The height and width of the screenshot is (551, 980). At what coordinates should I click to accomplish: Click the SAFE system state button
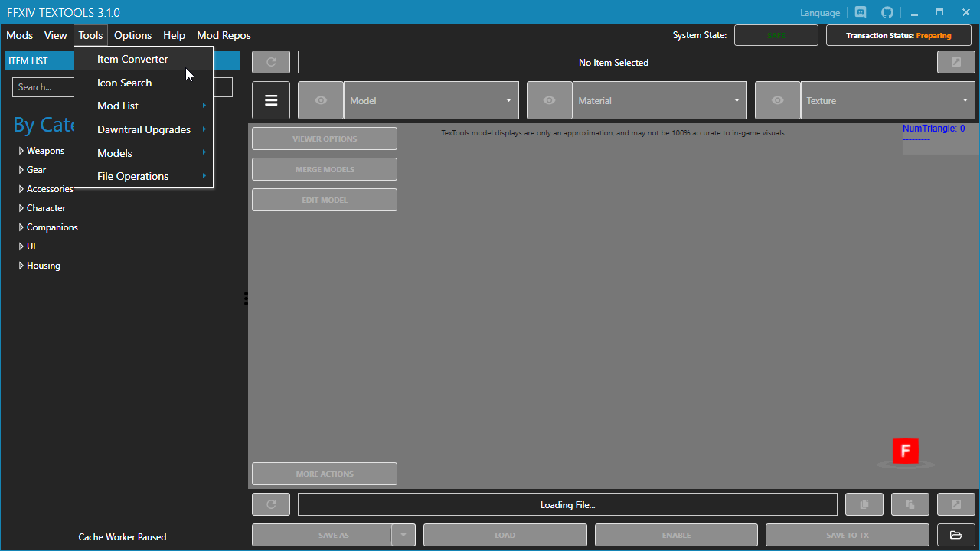point(776,35)
